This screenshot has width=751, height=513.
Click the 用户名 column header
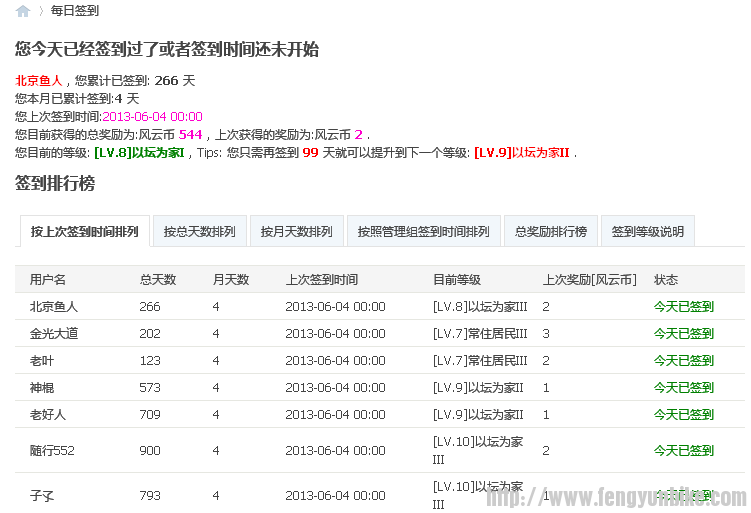48,279
